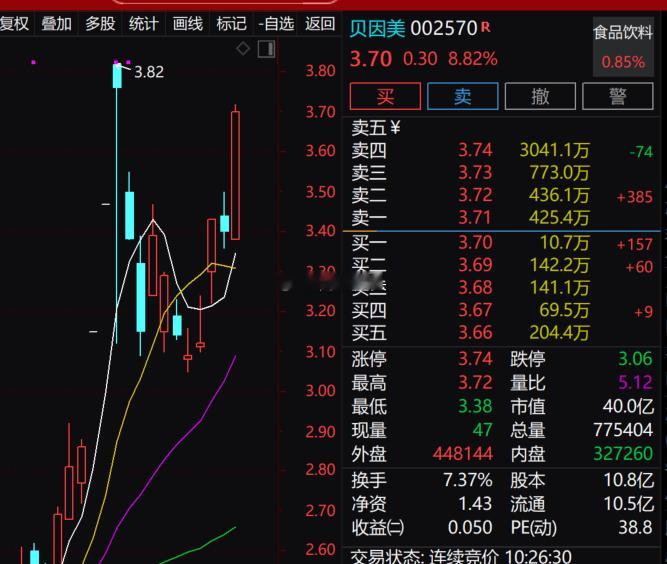This screenshot has width=667, height=564.
Task: Click 净资 value 1.43
Action: tap(475, 504)
